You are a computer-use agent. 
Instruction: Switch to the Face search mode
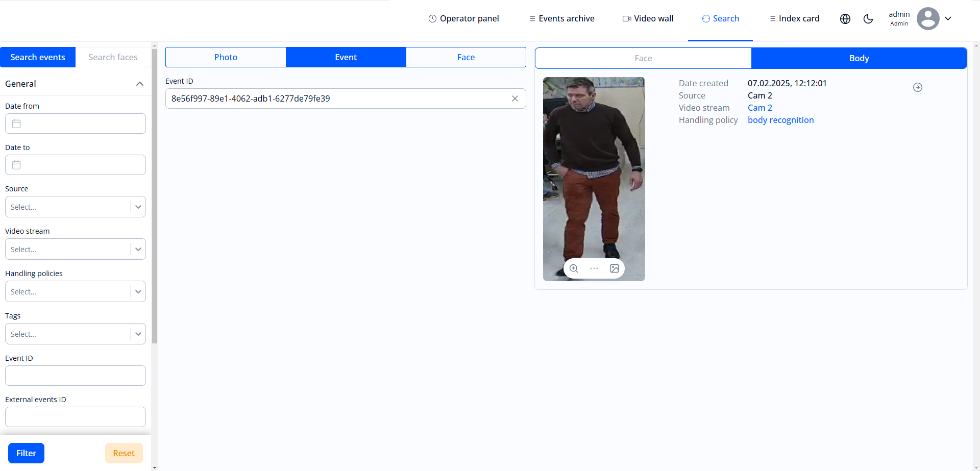(x=465, y=57)
